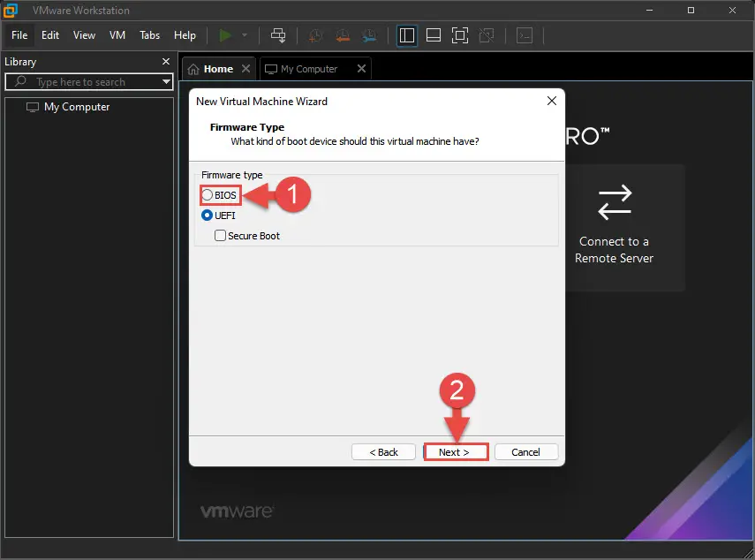Minimize the VMware Workstation window
The width and height of the screenshot is (755, 560).
pyautogui.click(x=650, y=10)
